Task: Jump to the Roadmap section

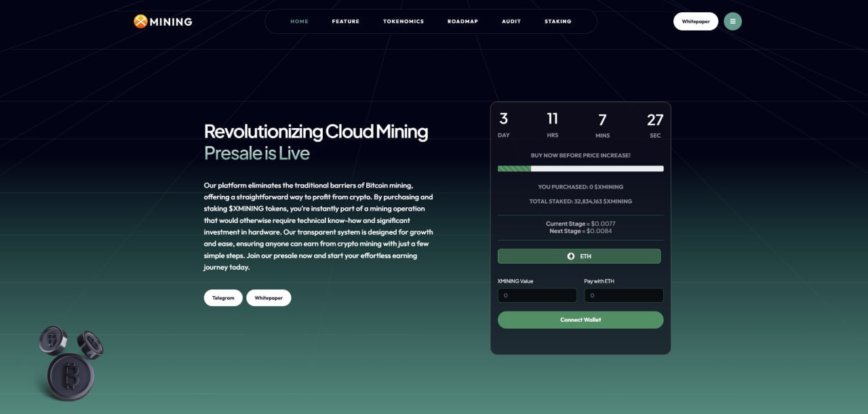Action: tap(462, 22)
